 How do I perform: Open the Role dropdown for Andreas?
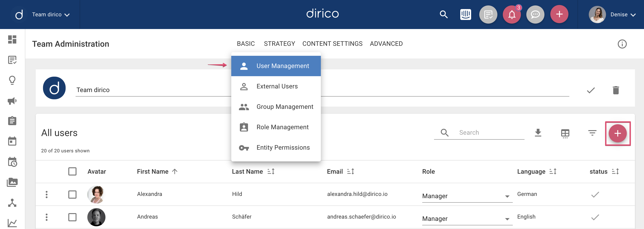tap(467, 219)
